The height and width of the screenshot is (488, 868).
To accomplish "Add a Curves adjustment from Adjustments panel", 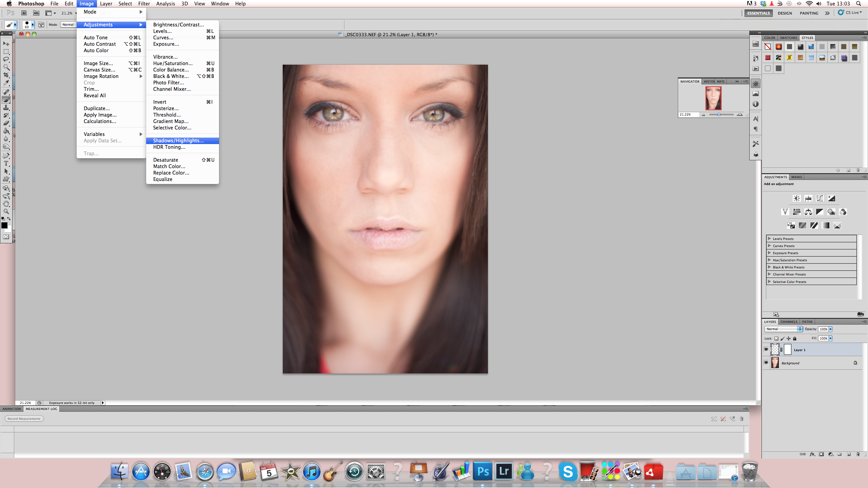I will [x=820, y=198].
